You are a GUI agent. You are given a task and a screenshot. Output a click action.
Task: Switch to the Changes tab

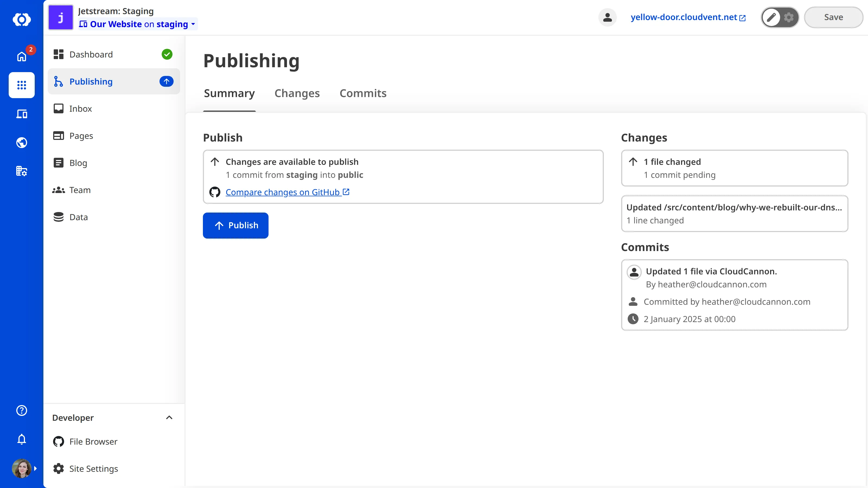pyautogui.click(x=297, y=93)
